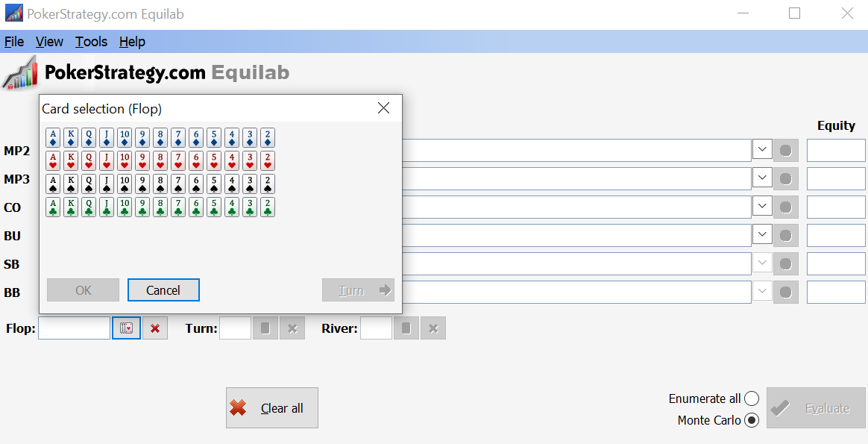Select the Jack of clubs card

coord(107,207)
